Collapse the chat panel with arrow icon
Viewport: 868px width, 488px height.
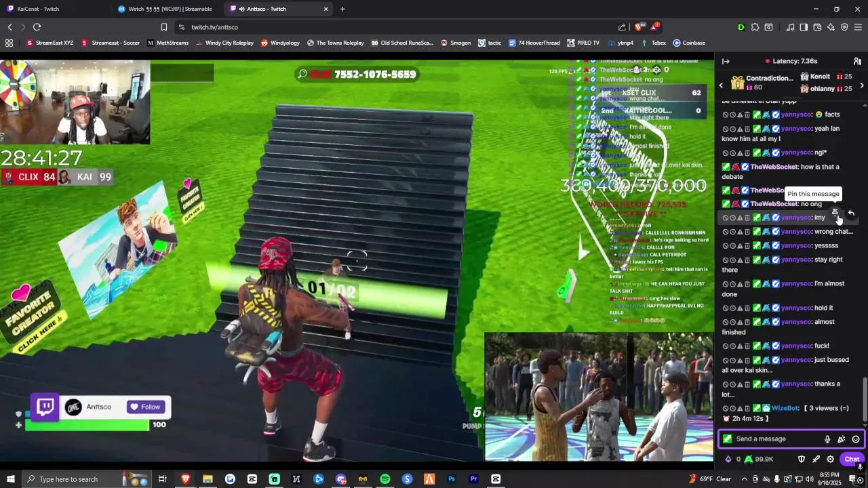pyautogui.click(x=726, y=61)
